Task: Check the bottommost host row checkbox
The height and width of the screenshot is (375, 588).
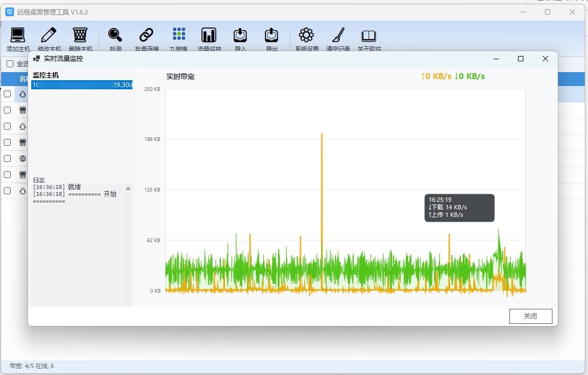Action: point(7,190)
